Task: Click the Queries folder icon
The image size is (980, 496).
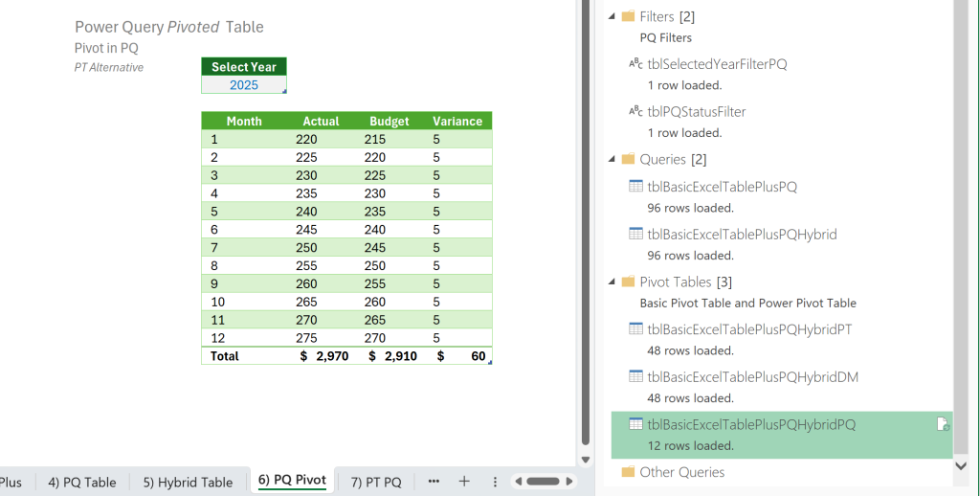Action: [x=628, y=159]
